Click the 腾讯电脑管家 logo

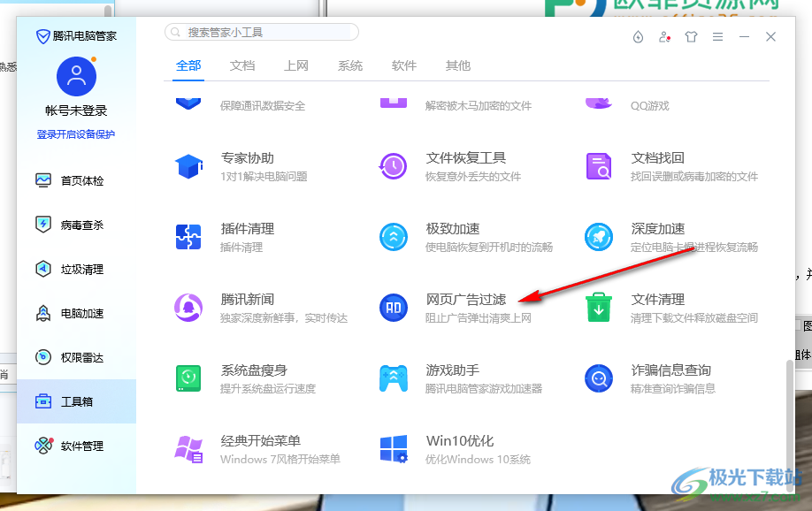click(76, 35)
